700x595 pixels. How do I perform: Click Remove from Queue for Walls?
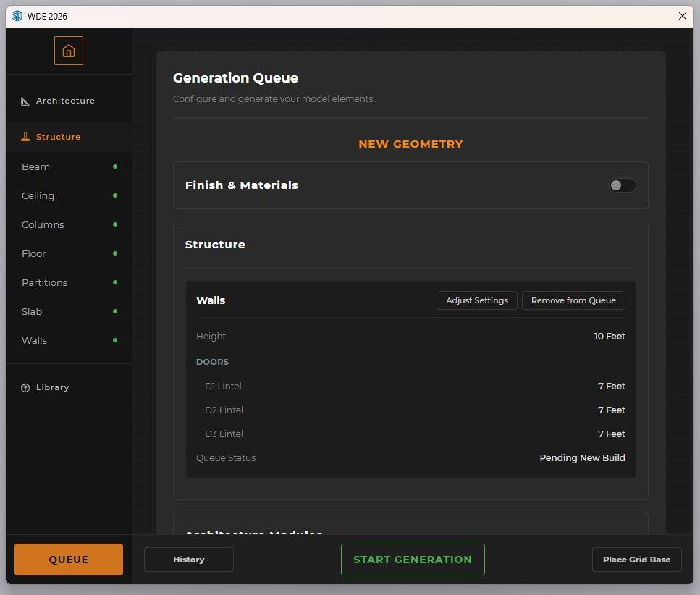573,300
